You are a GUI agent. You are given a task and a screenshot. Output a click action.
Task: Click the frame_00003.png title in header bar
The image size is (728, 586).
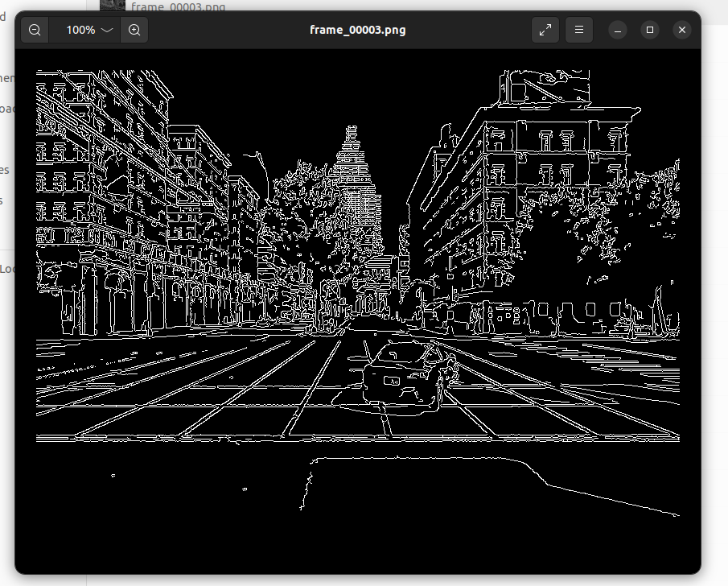(358, 30)
